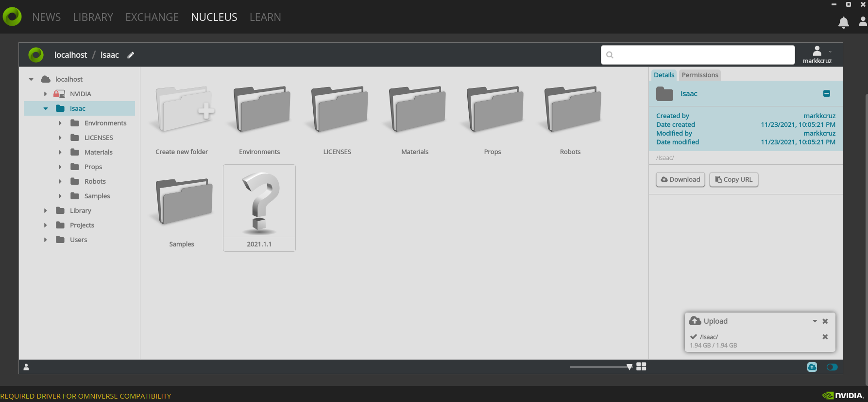Open the LIBRARY tab
Screen dimensions: 868x402
coord(93,17)
